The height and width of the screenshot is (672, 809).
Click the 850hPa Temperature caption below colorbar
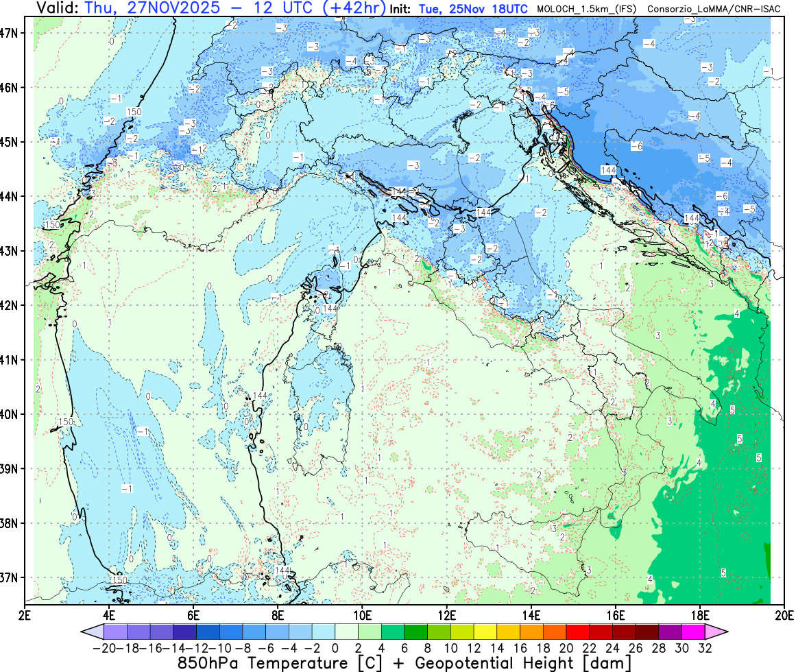(404, 662)
